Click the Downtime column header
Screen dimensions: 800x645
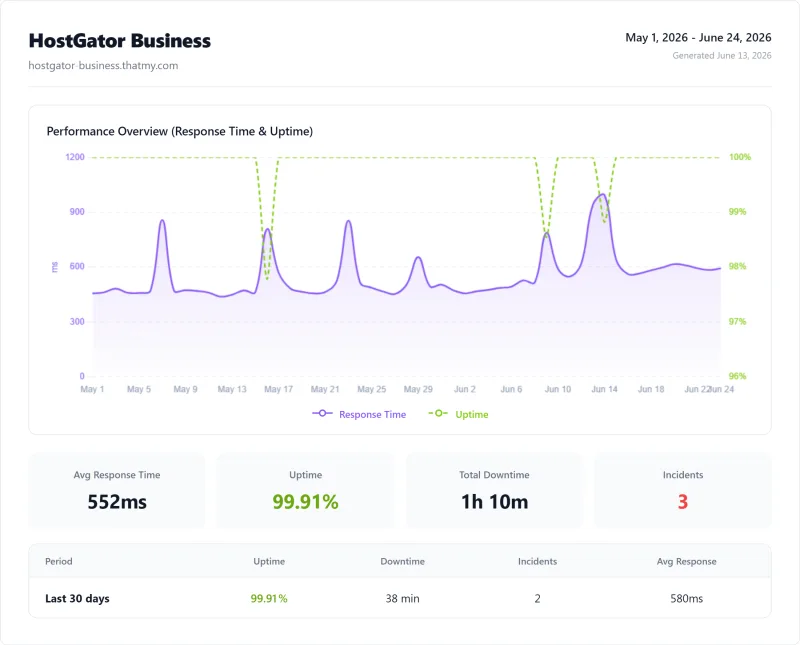(403, 561)
